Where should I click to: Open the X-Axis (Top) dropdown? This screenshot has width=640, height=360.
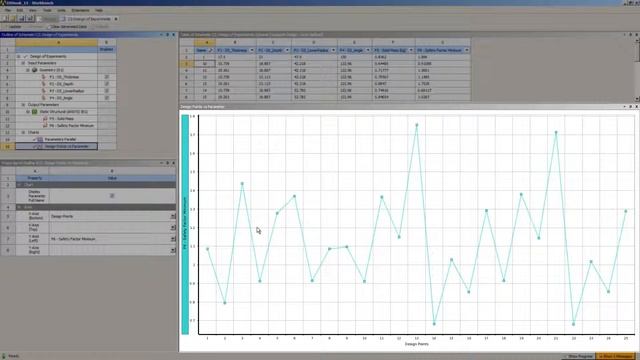(x=173, y=227)
